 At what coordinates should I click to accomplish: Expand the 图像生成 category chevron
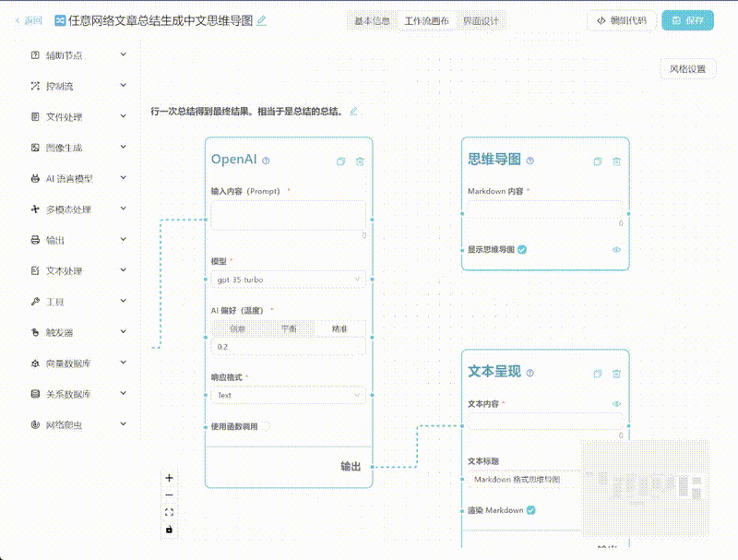pos(124,147)
